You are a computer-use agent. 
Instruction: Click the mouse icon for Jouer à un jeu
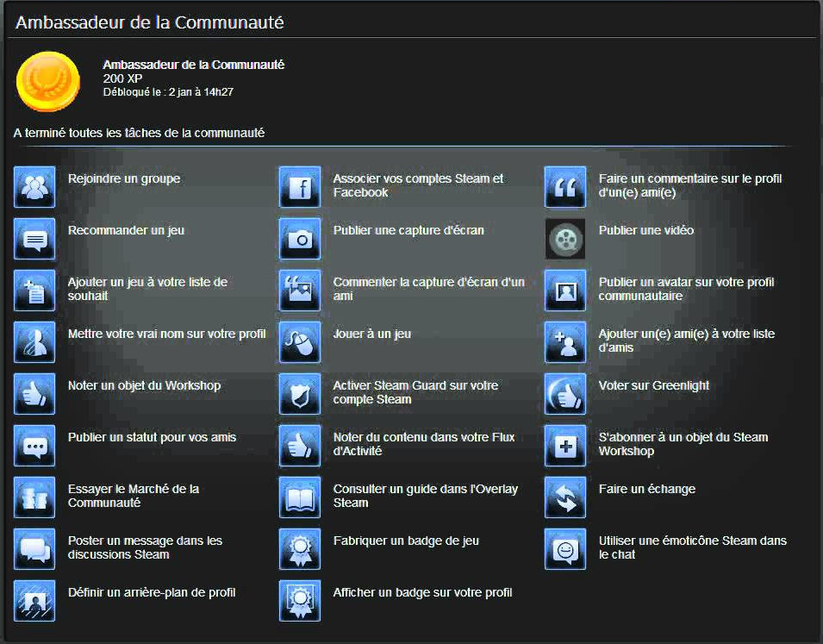tap(300, 342)
